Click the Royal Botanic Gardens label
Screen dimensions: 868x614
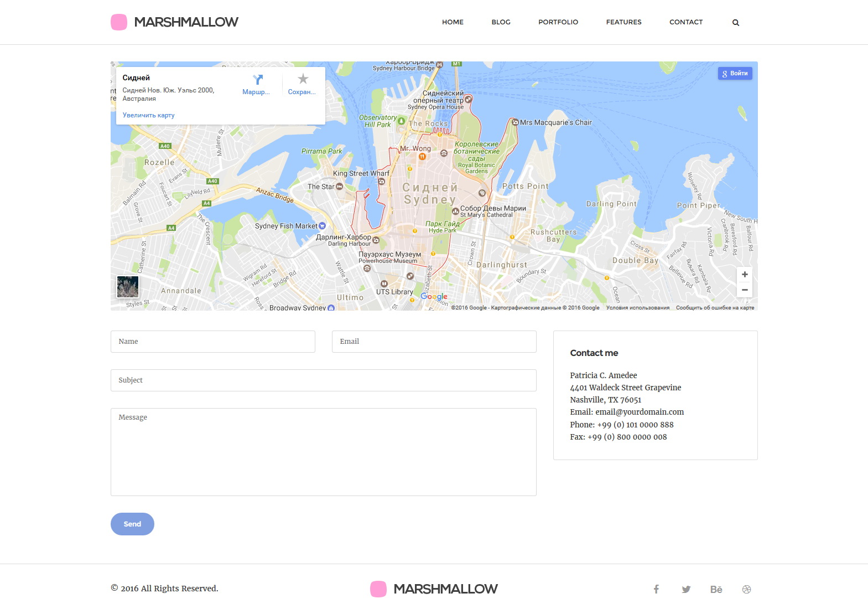click(476, 168)
